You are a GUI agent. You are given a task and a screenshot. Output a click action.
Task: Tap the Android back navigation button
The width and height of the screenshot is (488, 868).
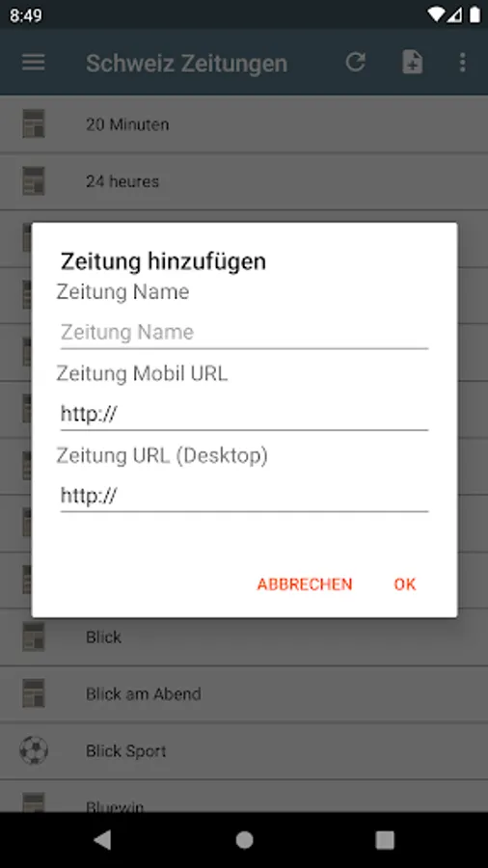pos(102,840)
